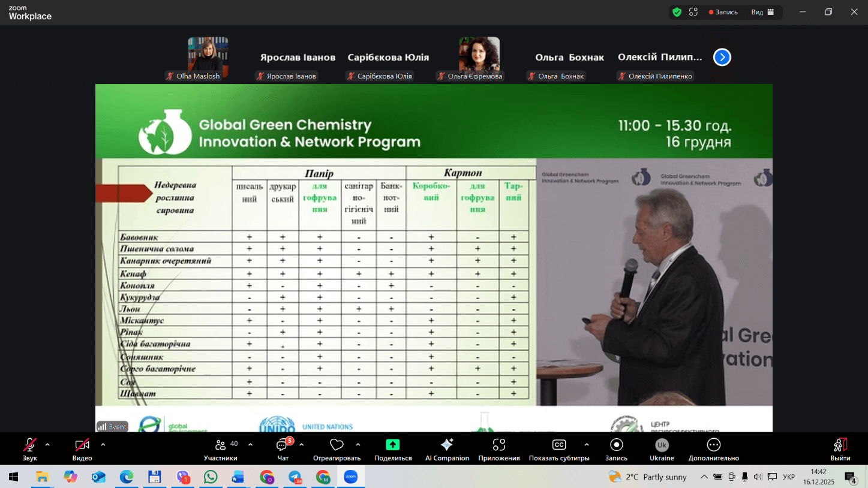This screenshot has height=488, width=868.
Task: Show next participants with blue arrow
Action: [722, 57]
